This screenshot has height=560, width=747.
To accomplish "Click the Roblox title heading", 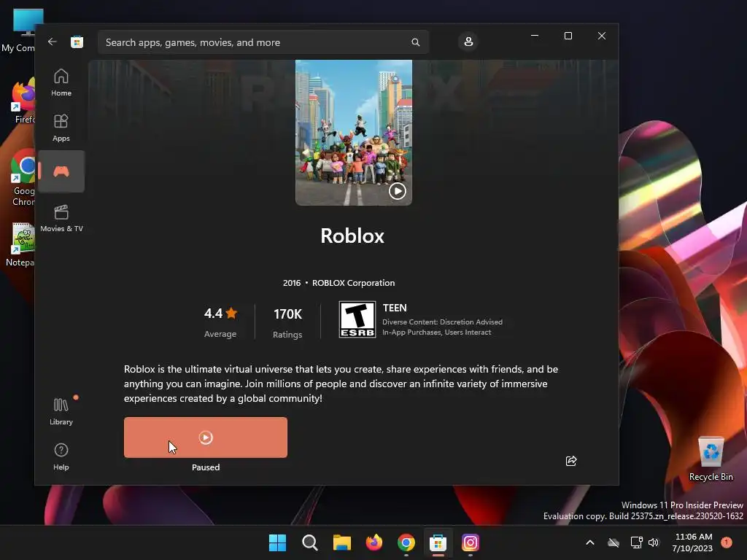I will coord(352,236).
